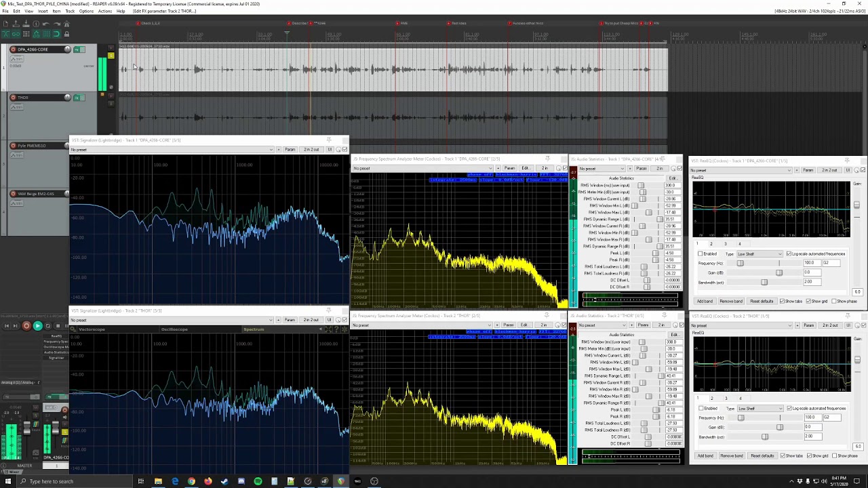Switch to Oscilloscope tab in Track 2 Signalizer
Screen dimensions: 868x488
click(x=174, y=329)
